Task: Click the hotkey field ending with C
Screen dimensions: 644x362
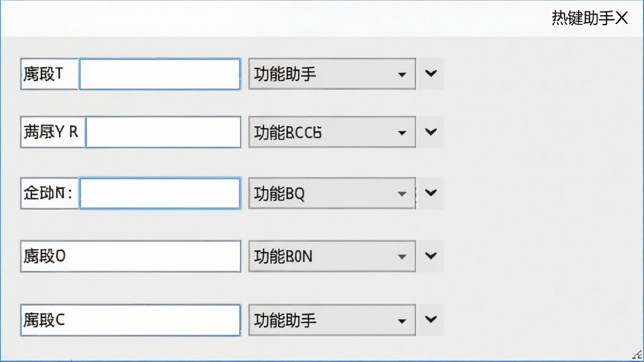Action: 131,320
